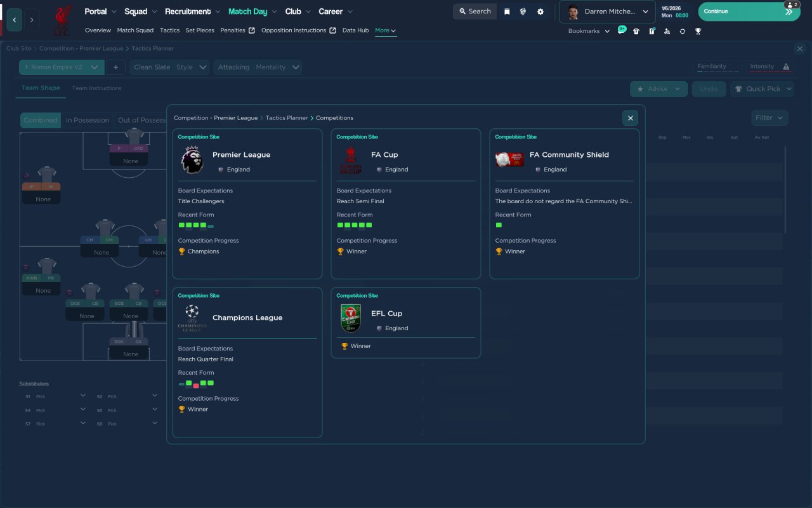Screen dimensions: 812x508
Task: Expand the Bookmarks dropdown
Action: [x=589, y=31]
